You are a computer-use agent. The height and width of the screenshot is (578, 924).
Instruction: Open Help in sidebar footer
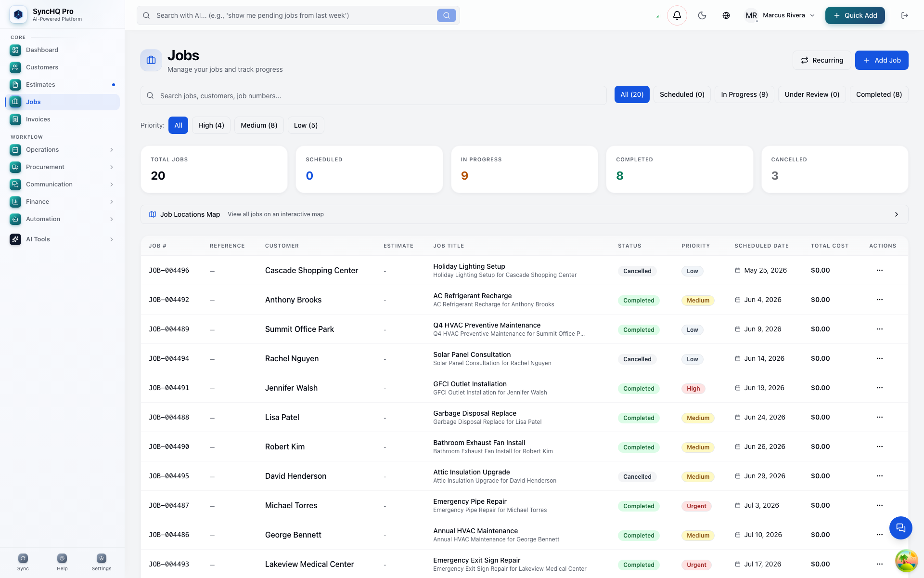coord(62,562)
